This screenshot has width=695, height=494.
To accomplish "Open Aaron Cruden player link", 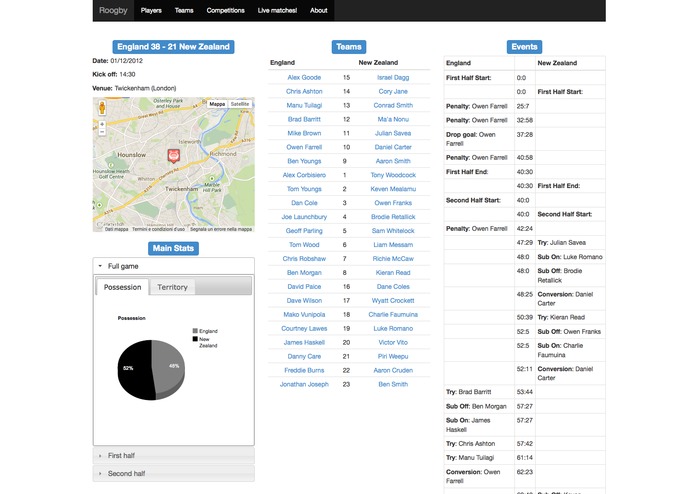I will pyautogui.click(x=393, y=370).
